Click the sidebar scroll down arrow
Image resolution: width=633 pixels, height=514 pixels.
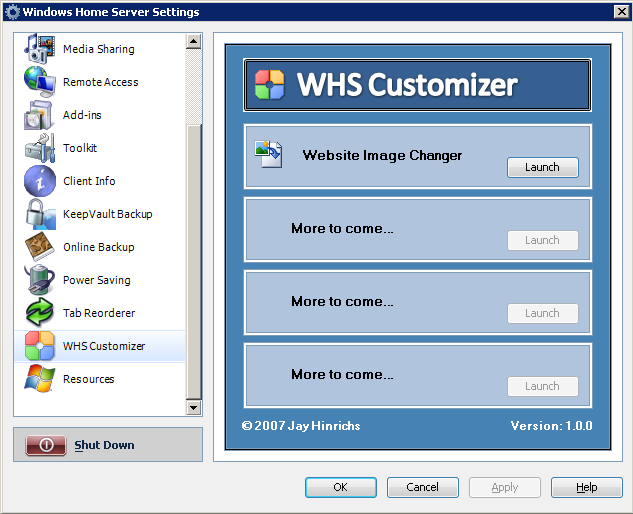pos(194,407)
